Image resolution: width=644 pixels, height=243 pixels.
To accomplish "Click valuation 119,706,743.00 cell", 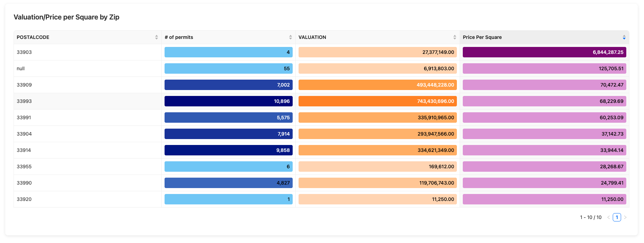I will tap(378, 183).
